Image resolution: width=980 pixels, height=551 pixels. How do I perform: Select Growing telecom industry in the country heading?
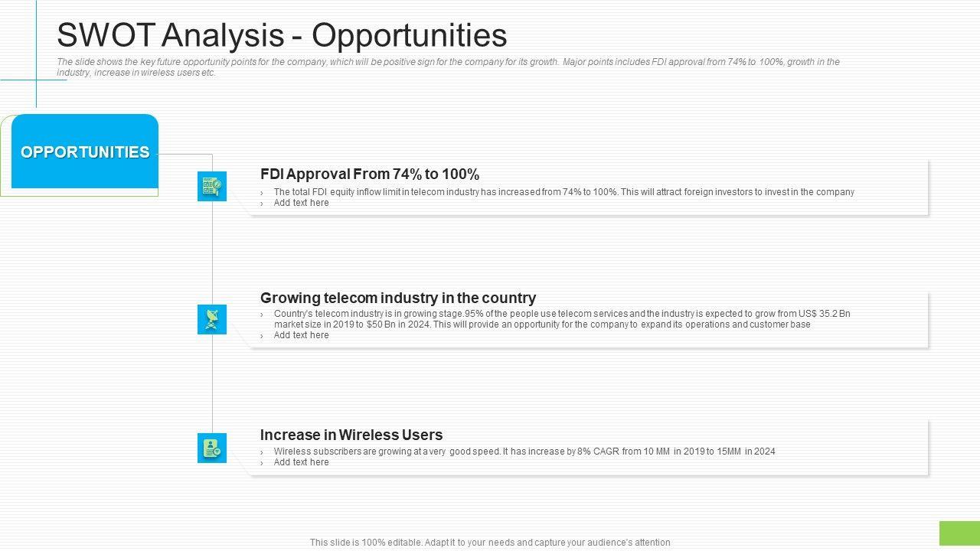coord(398,298)
